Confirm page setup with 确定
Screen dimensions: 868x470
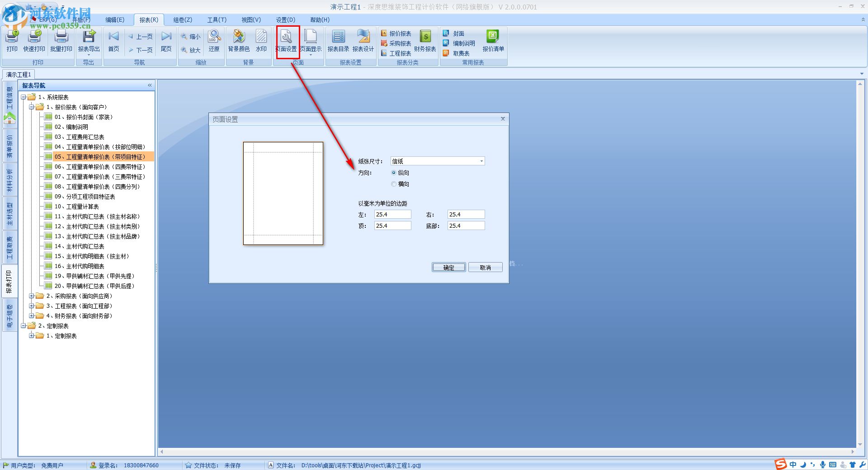pos(448,268)
